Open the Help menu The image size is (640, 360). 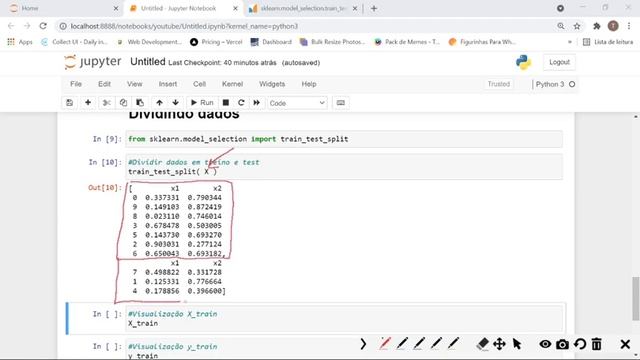[x=309, y=84]
